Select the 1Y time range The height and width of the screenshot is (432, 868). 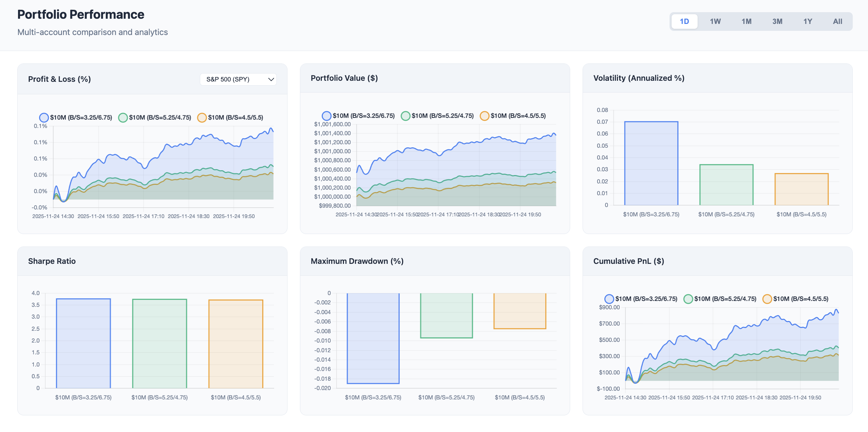(x=808, y=21)
